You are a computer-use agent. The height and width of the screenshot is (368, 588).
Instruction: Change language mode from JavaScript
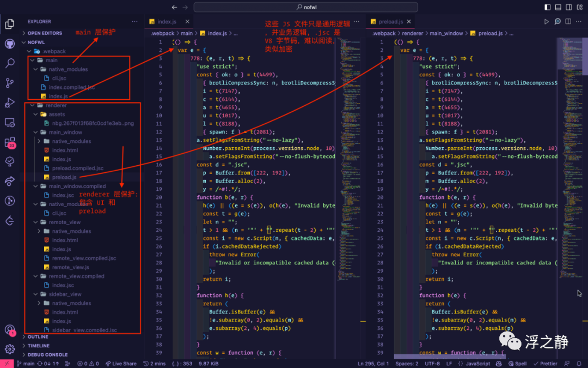point(477,364)
